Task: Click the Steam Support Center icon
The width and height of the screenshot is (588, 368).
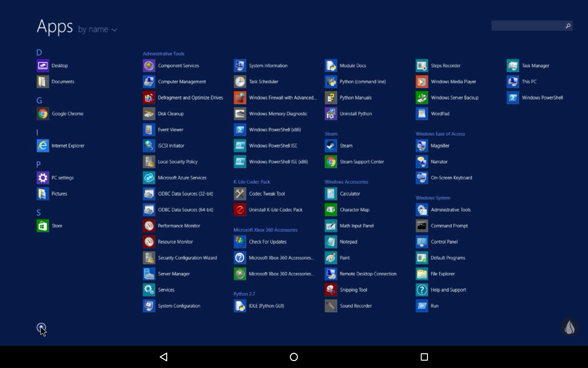Action: coord(331,162)
